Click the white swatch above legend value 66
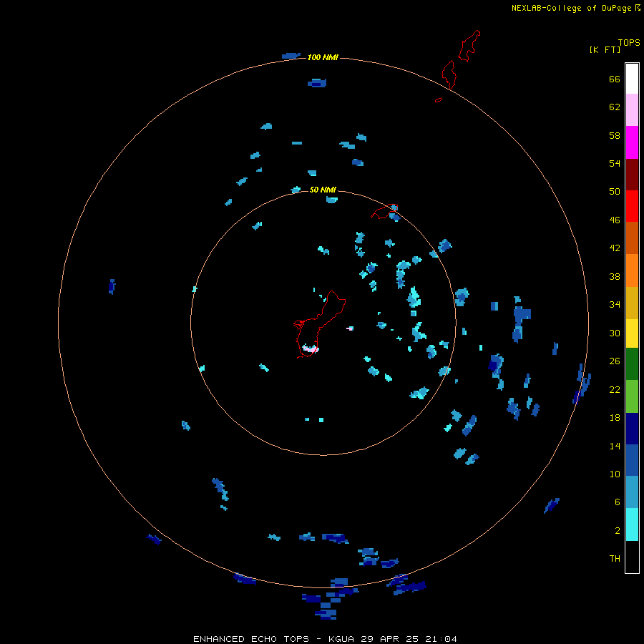 (632, 79)
